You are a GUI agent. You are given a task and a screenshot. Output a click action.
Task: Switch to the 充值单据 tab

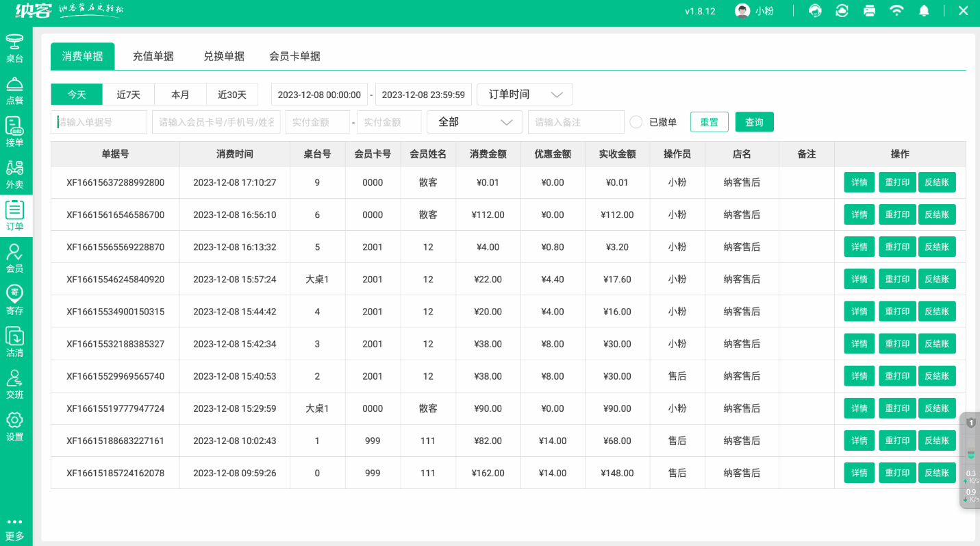coord(153,56)
